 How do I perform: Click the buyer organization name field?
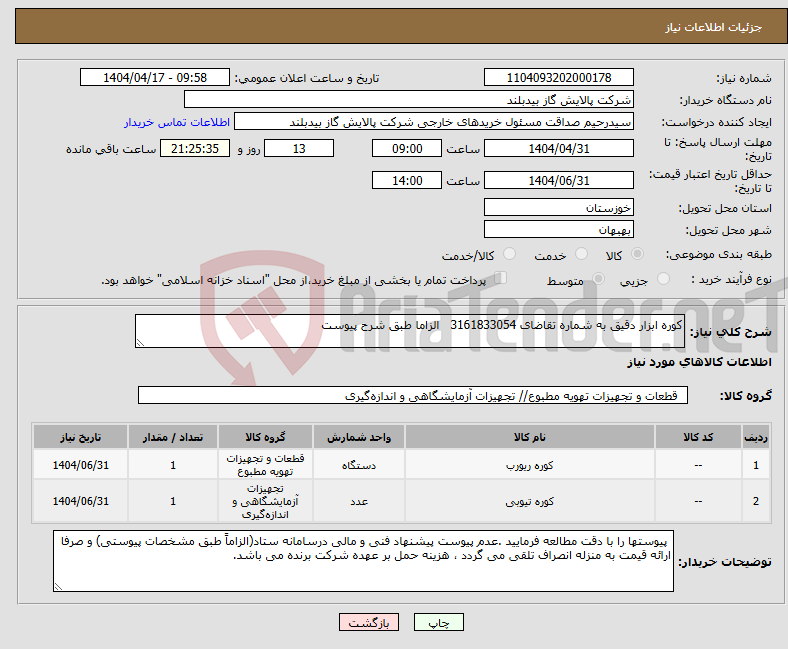[409, 100]
